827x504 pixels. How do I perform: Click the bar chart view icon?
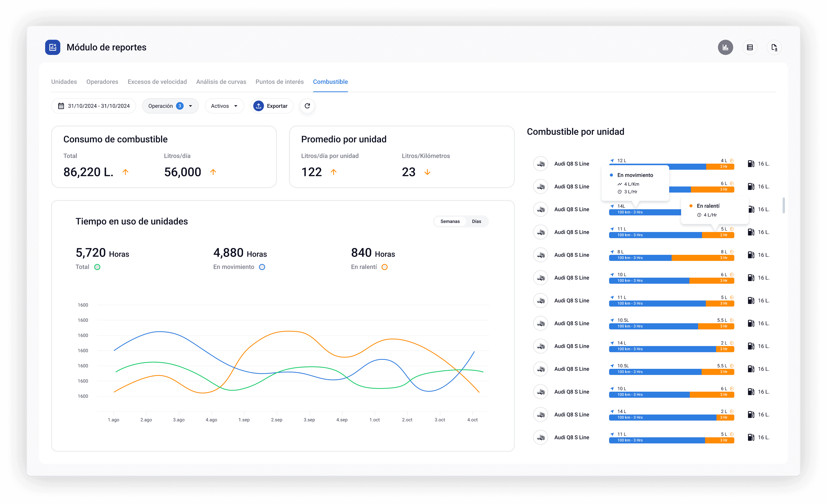pos(725,47)
